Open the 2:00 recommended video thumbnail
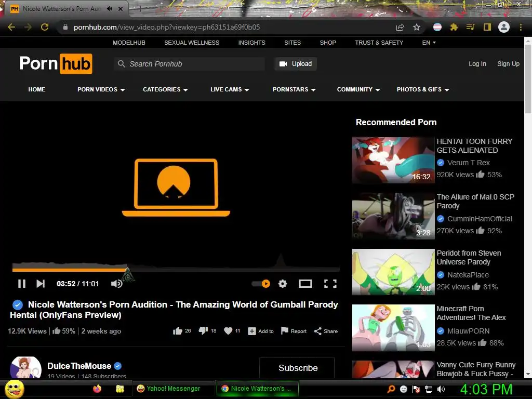The height and width of the screenshot is (399, 532). [x=393, y=272]
